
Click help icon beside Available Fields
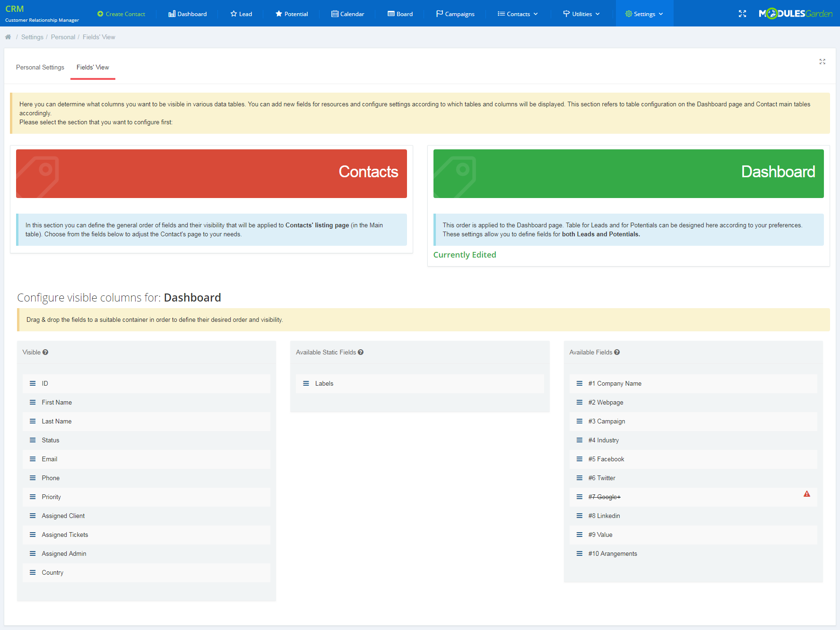pos(617,352)
